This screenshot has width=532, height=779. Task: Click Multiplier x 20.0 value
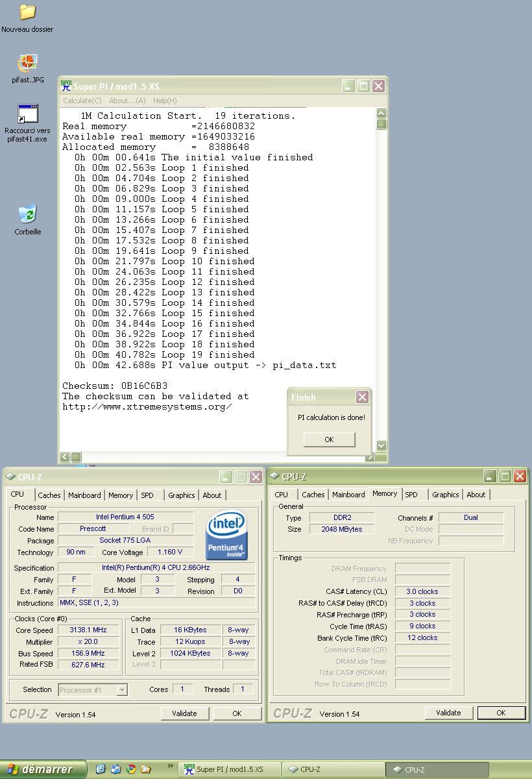click(88, 641)
